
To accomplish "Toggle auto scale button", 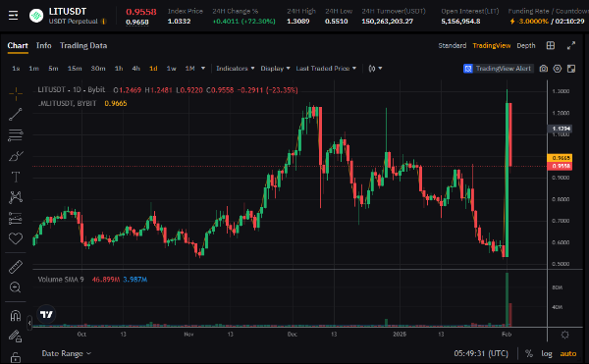I will 568,353.
